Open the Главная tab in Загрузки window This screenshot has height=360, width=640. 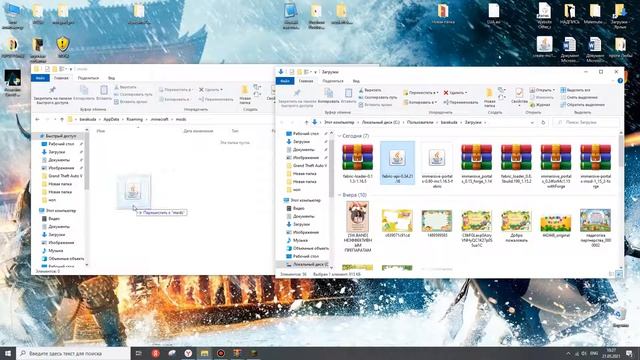(x=306, y=81)
